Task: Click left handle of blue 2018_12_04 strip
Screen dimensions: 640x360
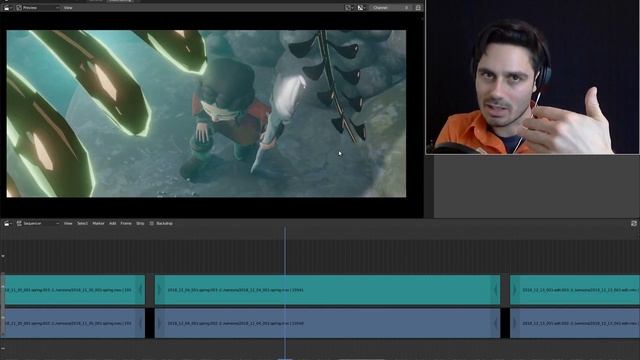Action: click(159, 323)
